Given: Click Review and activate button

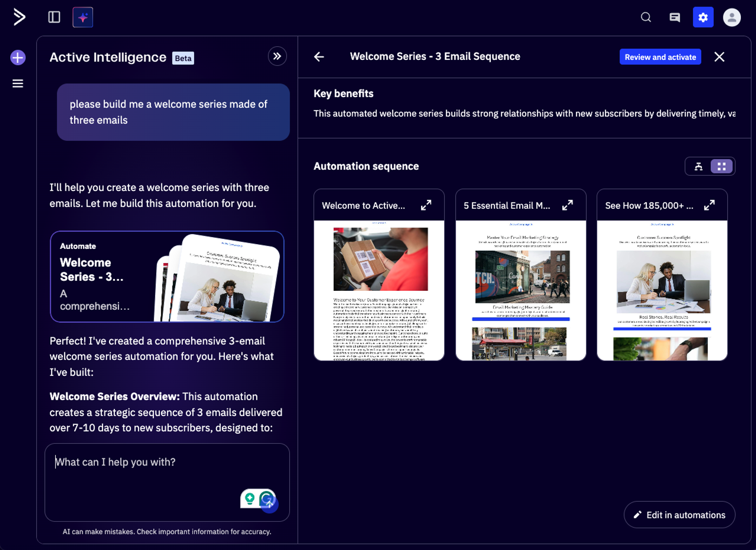Looking at the screenshot, I should [660, 57].
